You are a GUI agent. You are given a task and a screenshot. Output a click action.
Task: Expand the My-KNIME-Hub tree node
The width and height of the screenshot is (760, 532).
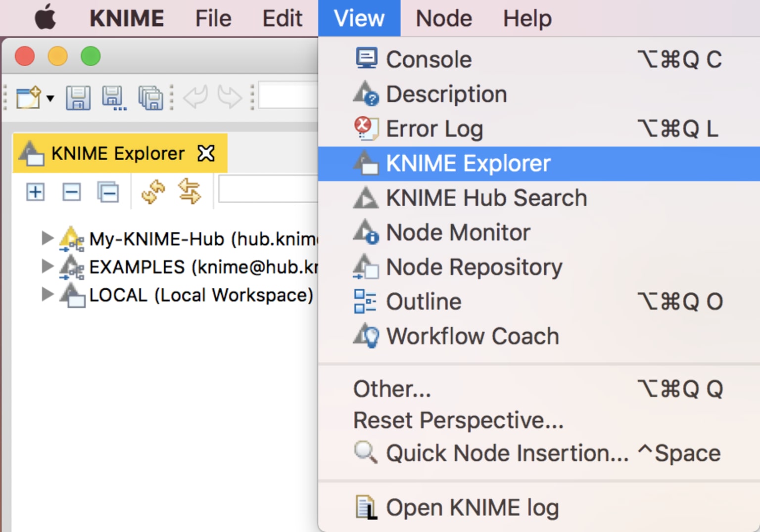tap(47, 238)
